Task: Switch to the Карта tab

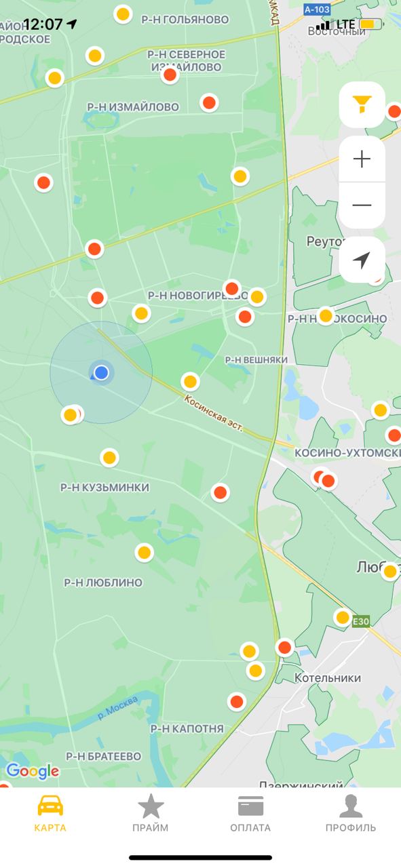Action: (x=50, y=813)
